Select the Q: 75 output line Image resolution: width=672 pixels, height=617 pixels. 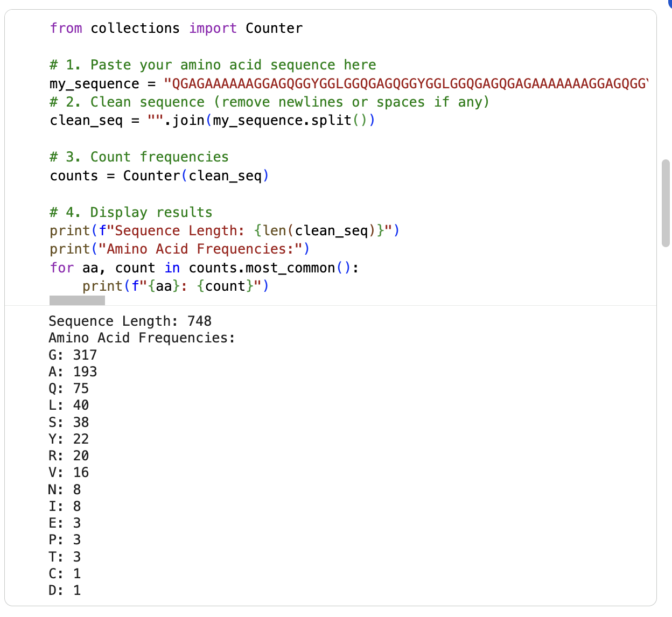(x=68, y=388)
